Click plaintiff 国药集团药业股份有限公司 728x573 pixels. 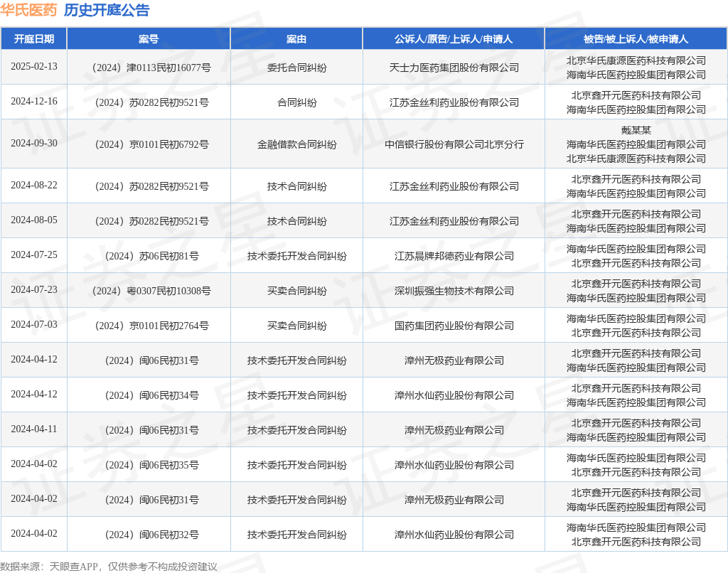click(454, 326)
